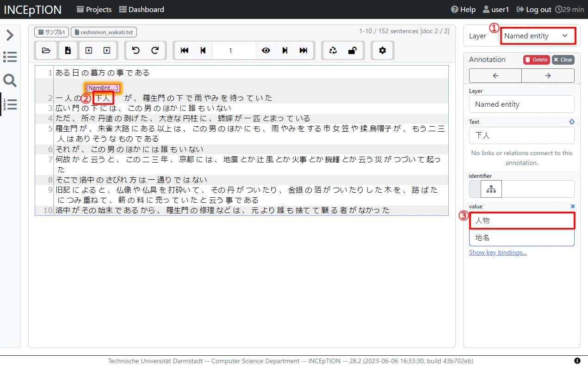Open the Show key bindings link

(x=498, y=252)
